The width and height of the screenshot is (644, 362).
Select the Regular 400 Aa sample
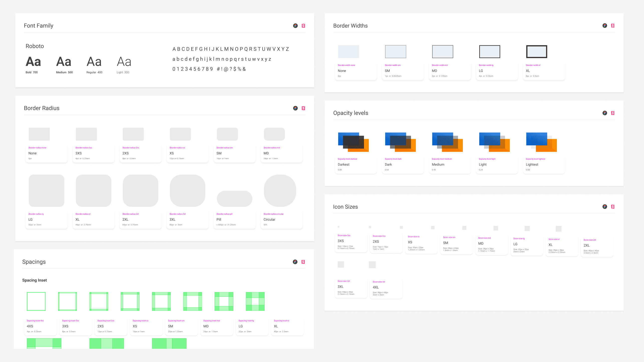[94, 62]
